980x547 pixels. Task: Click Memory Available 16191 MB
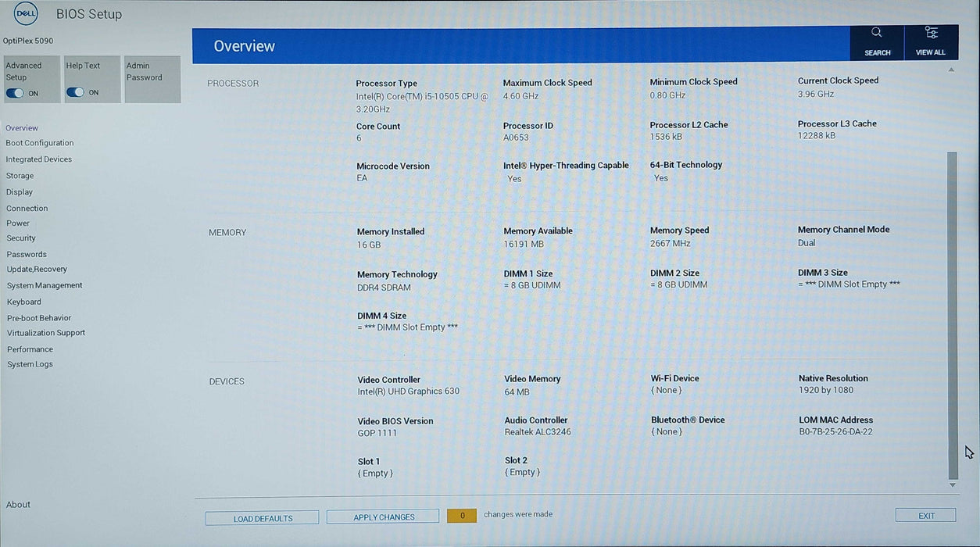pos(524,245)
